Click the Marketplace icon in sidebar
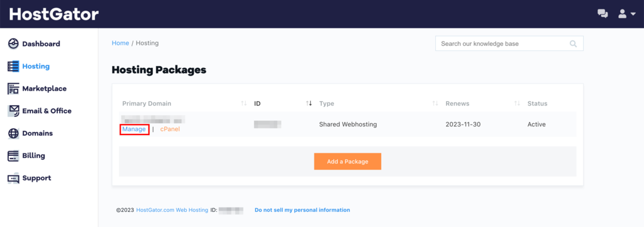 [x=14, y=88]
